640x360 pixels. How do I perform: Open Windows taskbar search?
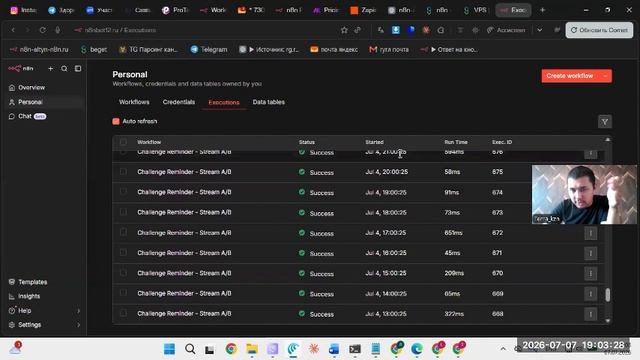190,349
